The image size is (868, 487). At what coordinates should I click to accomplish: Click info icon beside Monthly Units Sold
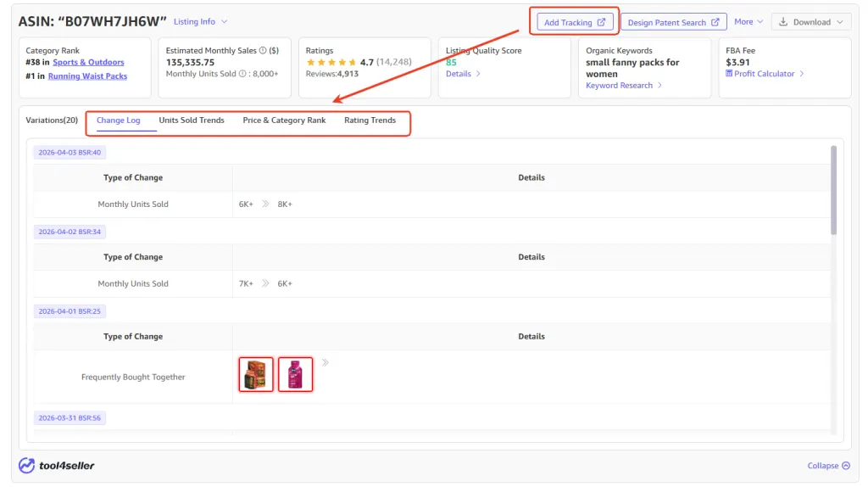click(x=242, y=74)
